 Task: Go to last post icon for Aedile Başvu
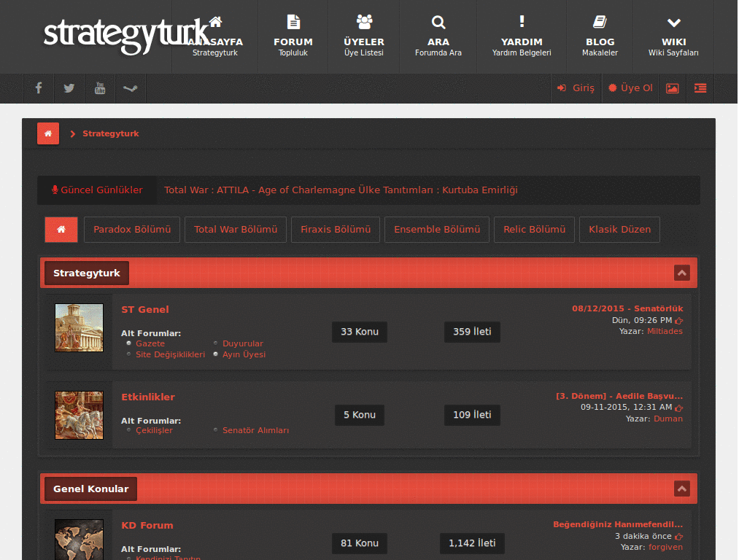[679, 408]
